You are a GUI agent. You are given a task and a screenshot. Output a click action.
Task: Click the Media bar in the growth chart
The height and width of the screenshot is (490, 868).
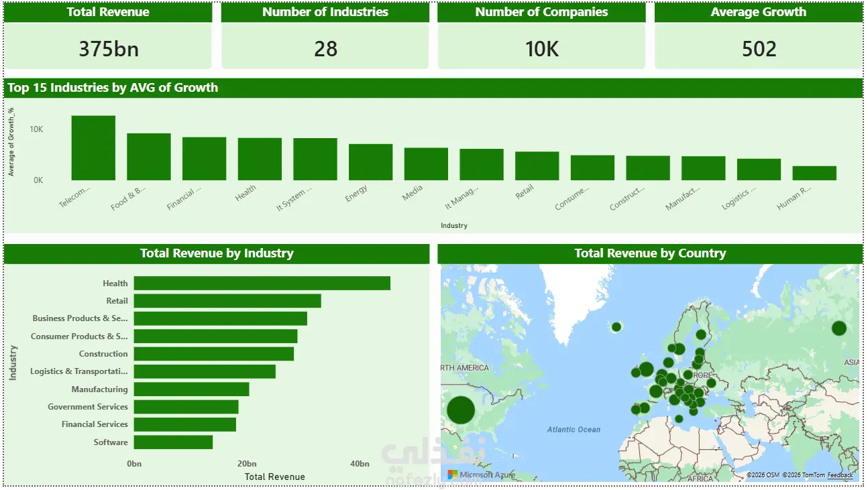pyautogui.click(x=426, y=164)
